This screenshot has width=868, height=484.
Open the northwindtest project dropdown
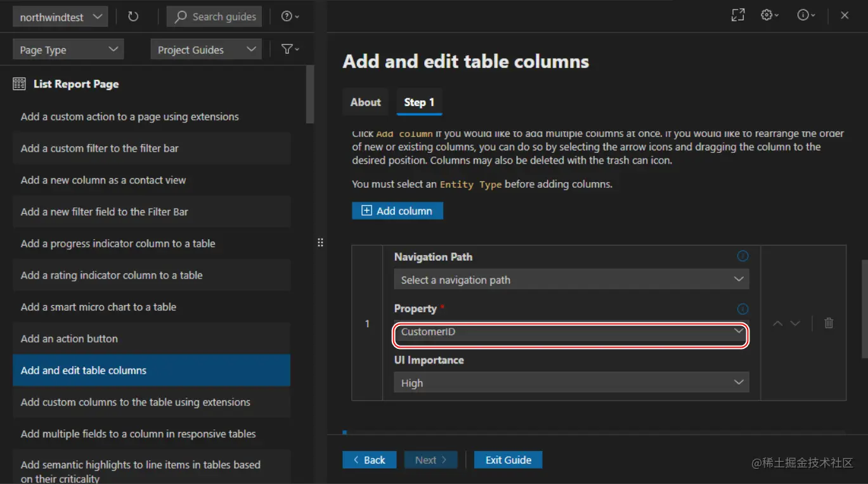[x=60, y=17]
